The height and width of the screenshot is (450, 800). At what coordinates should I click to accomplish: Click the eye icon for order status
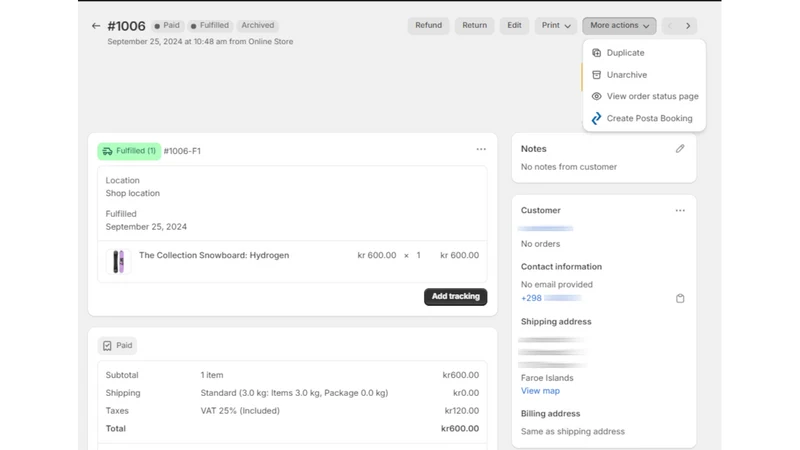[596, 96]
